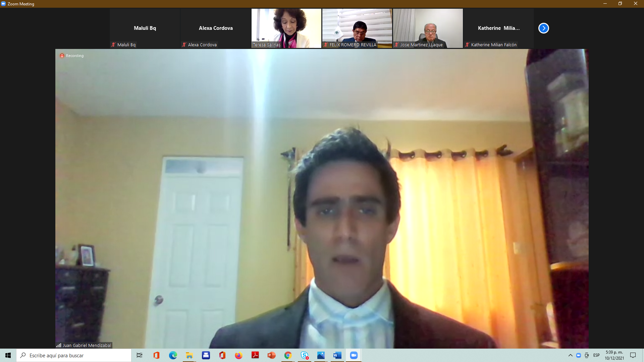Screen dimensions: 644x362
Task: Click the 'Escribe aquí para buscar' search box
Action: [x=74, y=355]
